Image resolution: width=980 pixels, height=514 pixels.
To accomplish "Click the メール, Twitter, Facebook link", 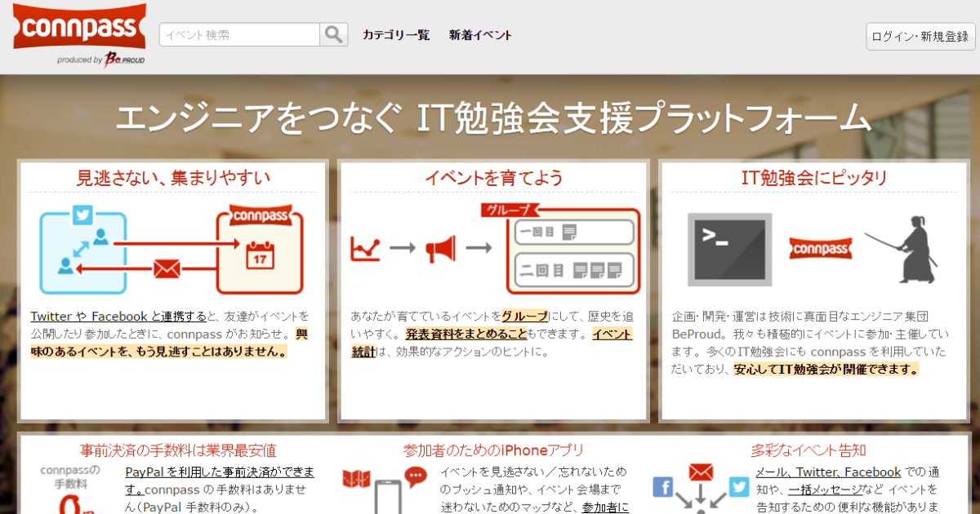I will pyautogui.click(x=828, y=472).
